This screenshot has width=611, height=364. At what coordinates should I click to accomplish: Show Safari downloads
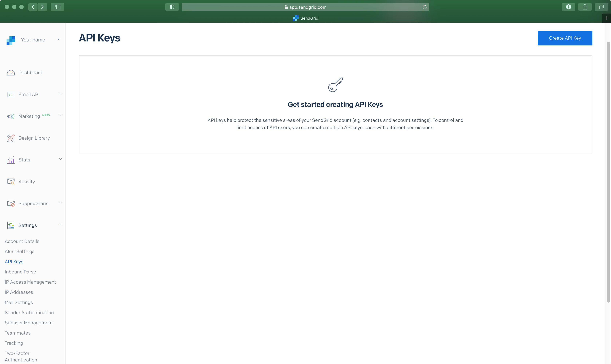point(568,7)
